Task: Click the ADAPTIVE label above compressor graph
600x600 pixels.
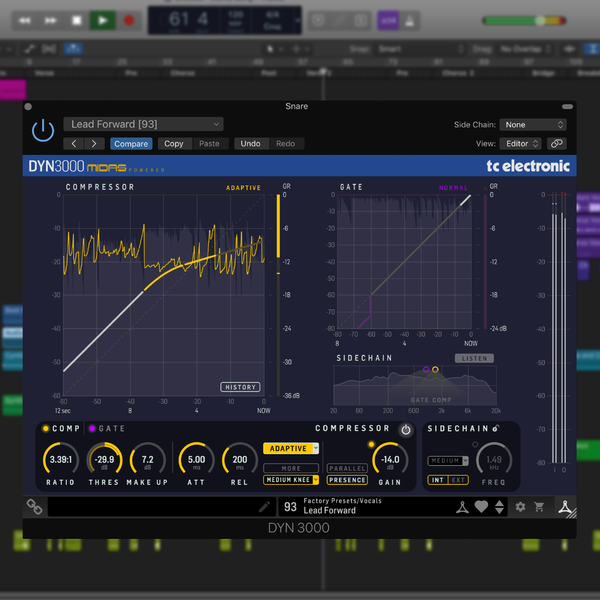Action: pyautogui.click(x=243, y=188)
